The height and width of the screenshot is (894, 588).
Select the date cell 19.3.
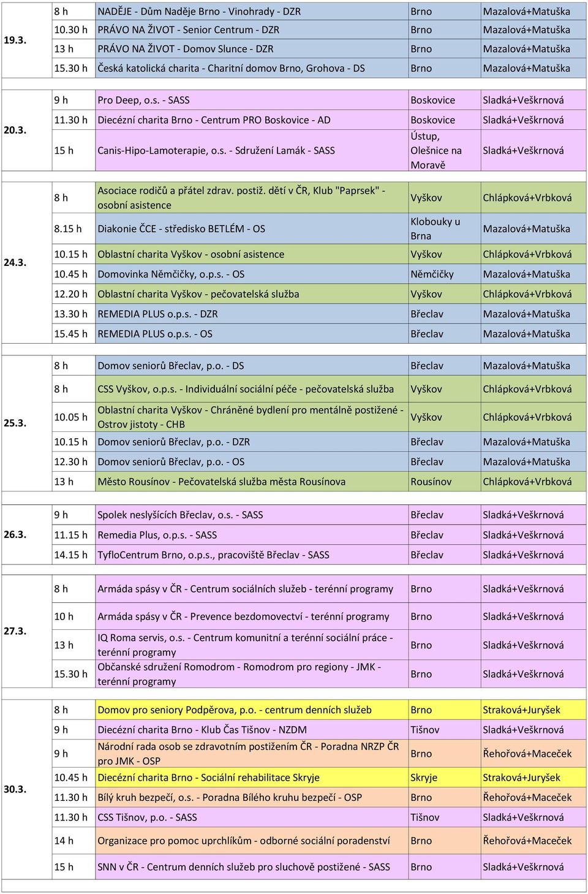pos(15,40)
